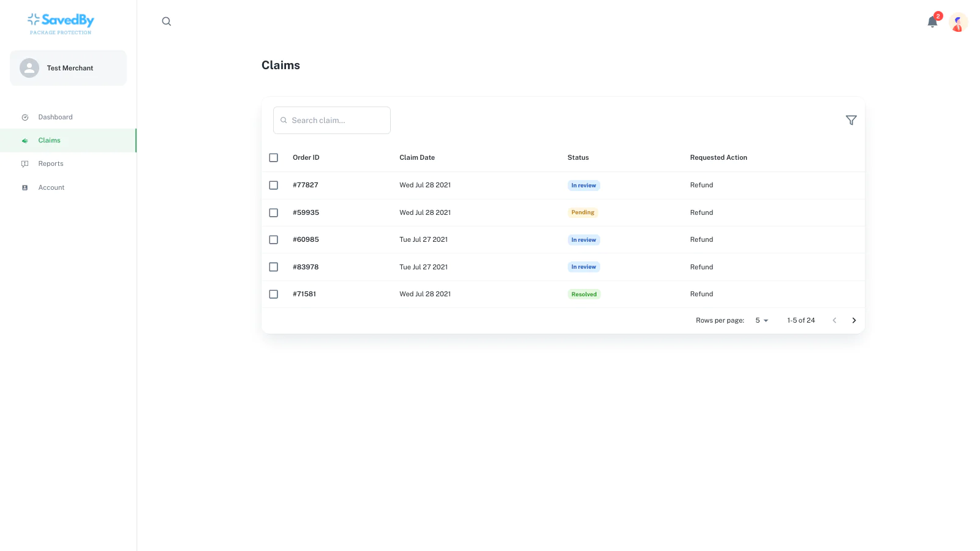Open claim #60985

point(306,240)
